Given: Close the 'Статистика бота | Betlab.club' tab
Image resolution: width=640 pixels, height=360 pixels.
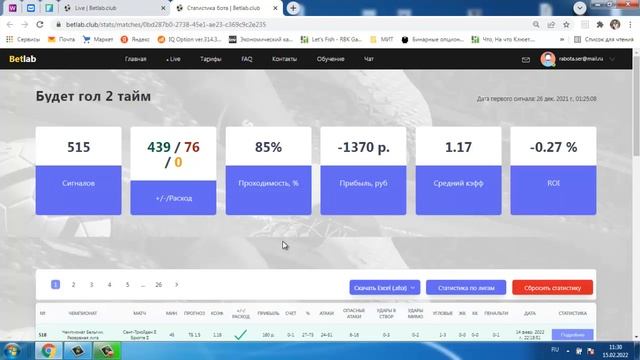Looking at the screenshot, I should tap(275, 8).
